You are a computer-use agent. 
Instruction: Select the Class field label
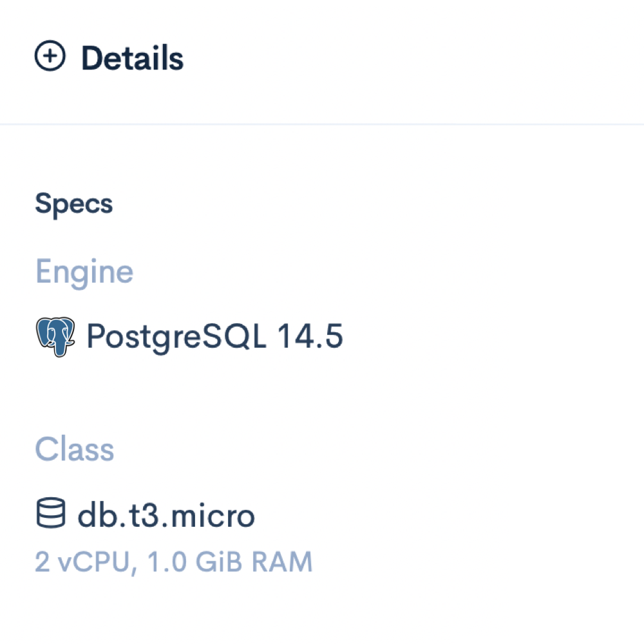[74, 449]
